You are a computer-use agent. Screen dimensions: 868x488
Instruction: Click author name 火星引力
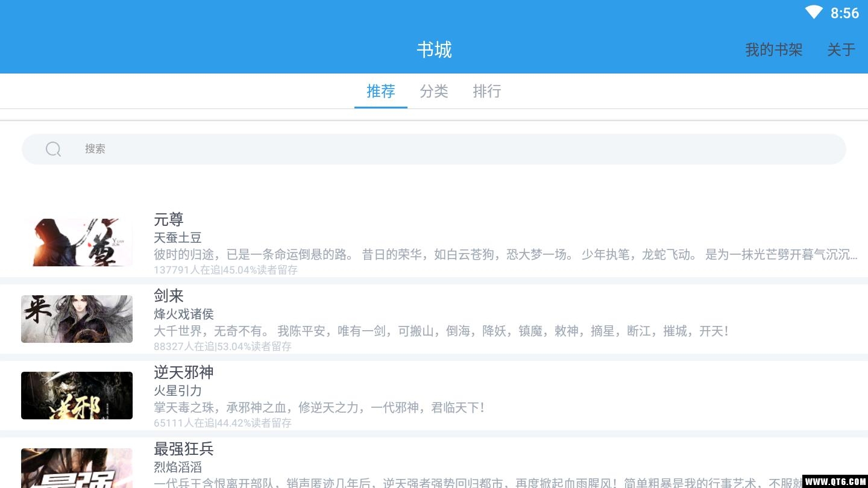[178, 390]
